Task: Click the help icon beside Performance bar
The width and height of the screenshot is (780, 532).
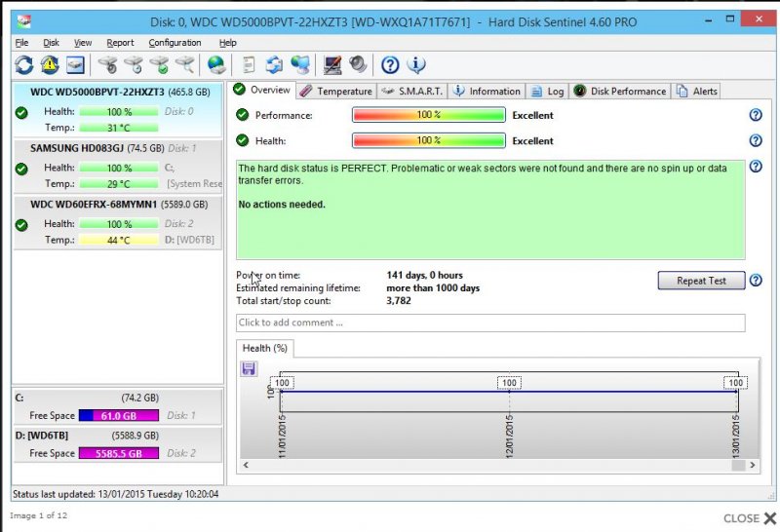Action: point(755,115)
